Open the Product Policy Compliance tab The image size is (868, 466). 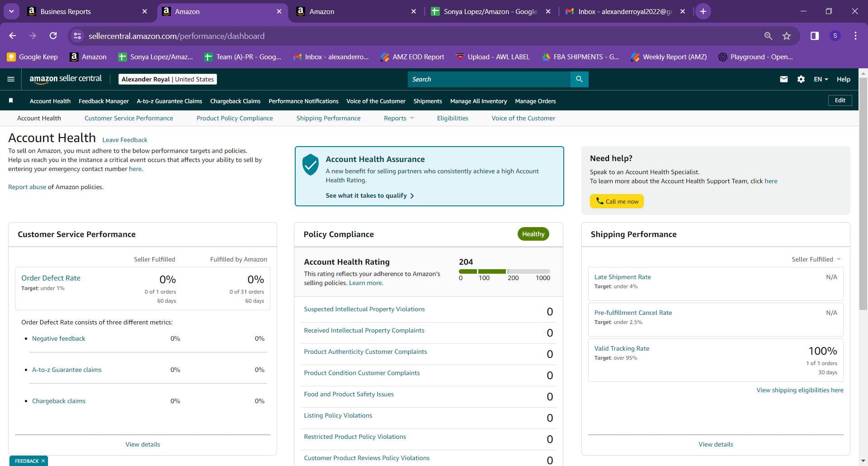(235, 118)
